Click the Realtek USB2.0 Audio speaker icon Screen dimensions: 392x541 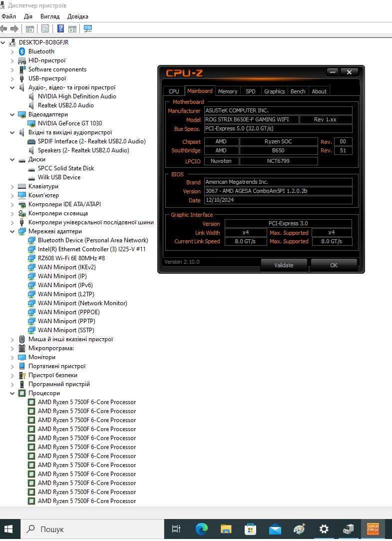31,105
